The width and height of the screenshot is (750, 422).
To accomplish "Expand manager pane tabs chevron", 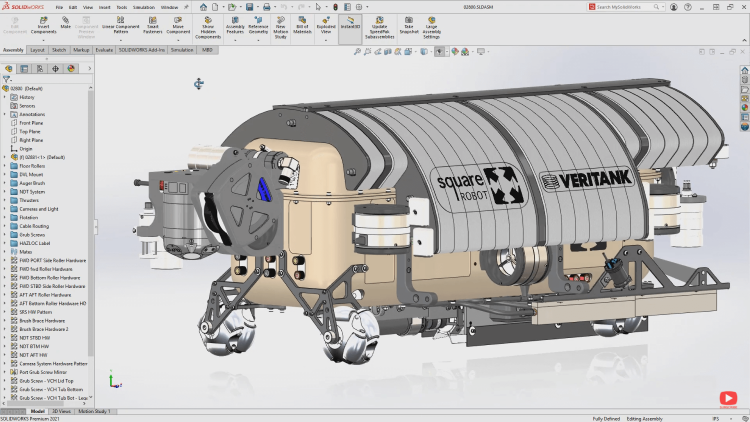I will pyautogui.click(x=89, y=68).
